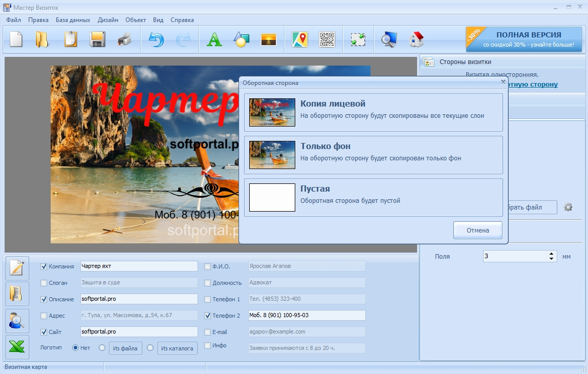Click the Телефон 2 input field
The height and width of the screenshot is (374, 588).
pos(306,316)
